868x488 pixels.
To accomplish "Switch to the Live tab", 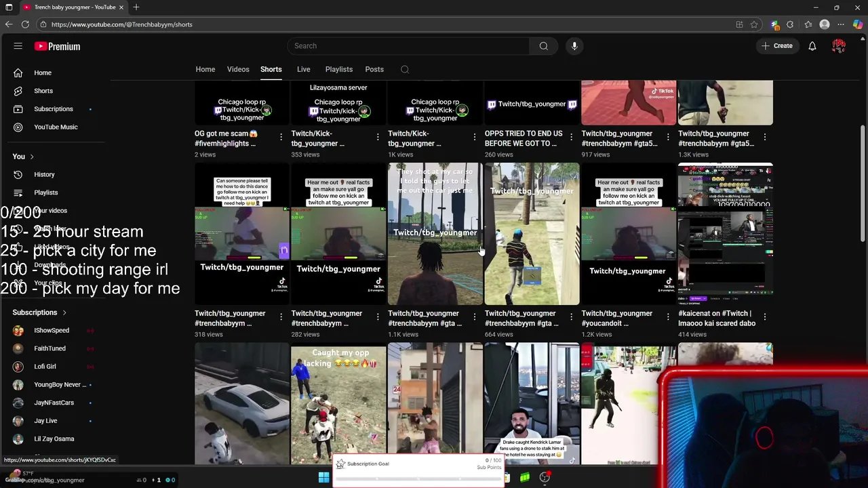I will 303,69.
